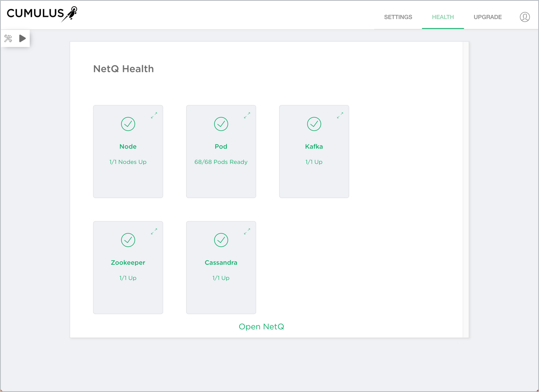Open NetQ via the link

click(262, 326)
